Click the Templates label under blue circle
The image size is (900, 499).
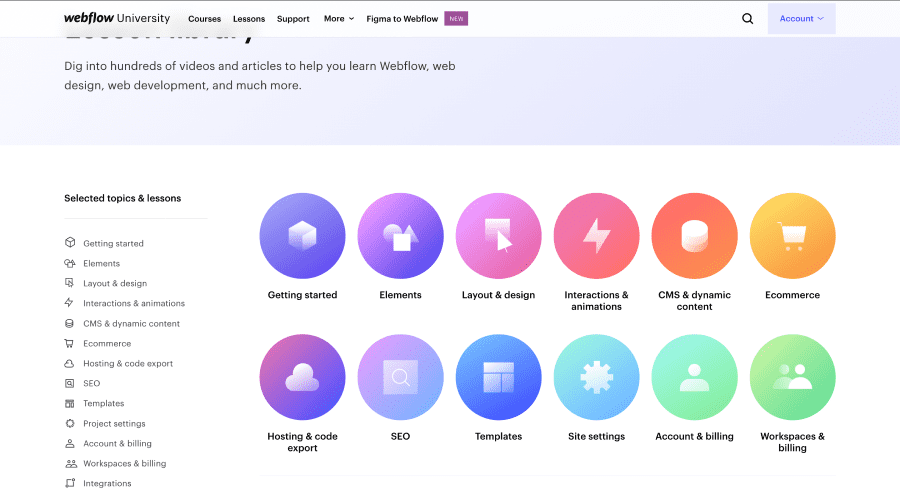point(498,436)
